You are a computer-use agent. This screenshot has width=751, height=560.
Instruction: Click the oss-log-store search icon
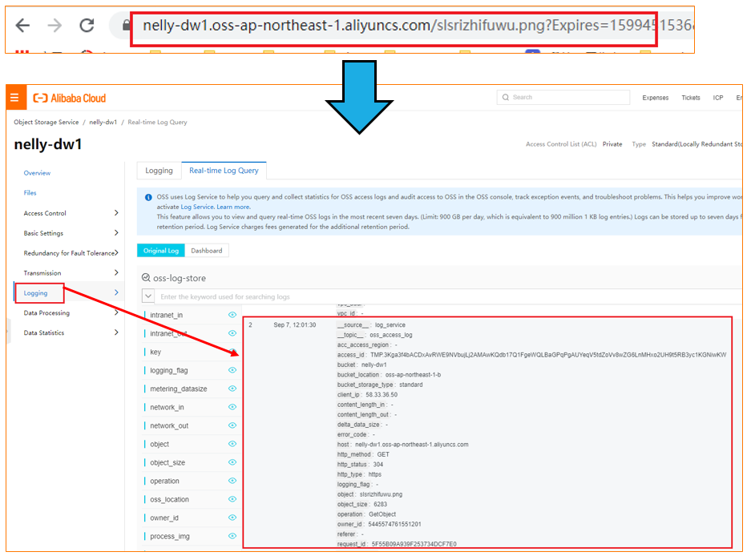(x=146, y=278)
